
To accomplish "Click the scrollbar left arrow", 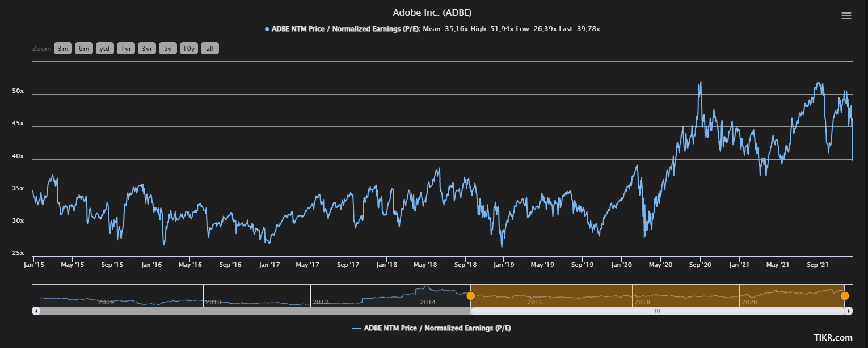I will click(36, 311).
